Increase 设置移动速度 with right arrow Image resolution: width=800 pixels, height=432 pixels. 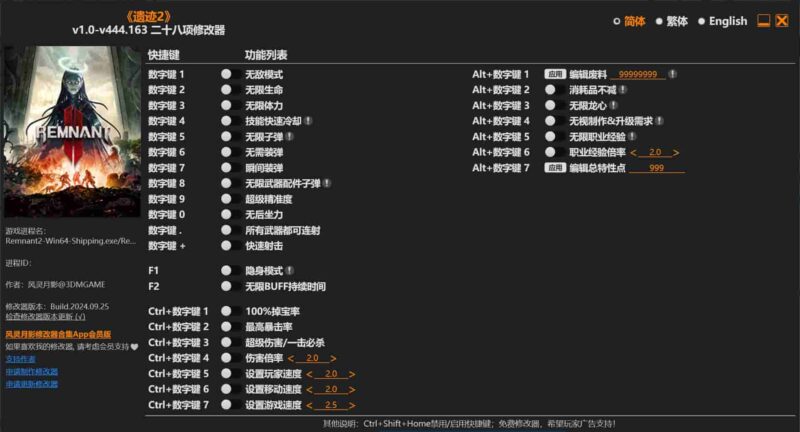click(352, 390)
